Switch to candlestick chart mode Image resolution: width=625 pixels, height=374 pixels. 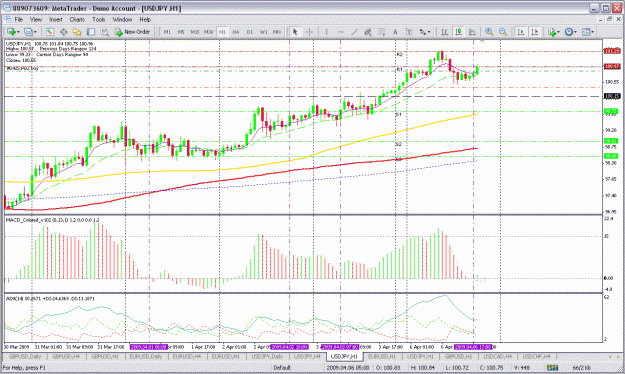click(x=458, y=32)
